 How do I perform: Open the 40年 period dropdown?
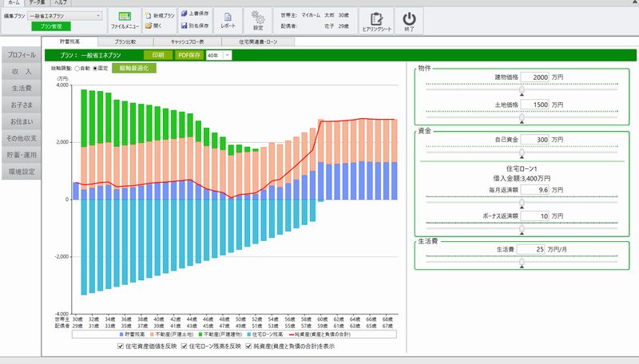click(x=228, y=55)
